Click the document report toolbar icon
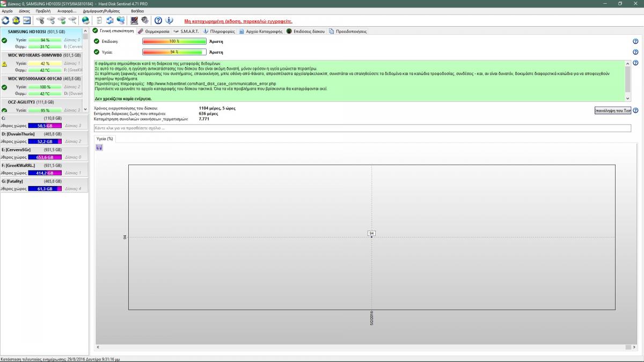This screenshot has height=362, width=644. tap(99, 20)
